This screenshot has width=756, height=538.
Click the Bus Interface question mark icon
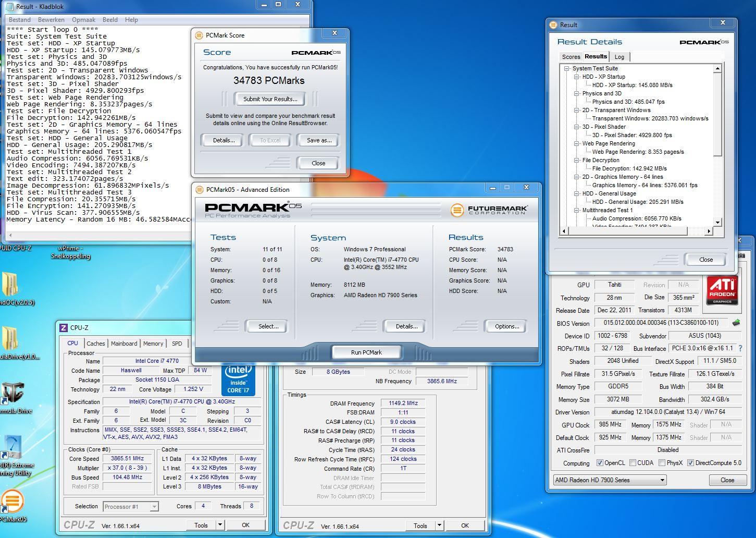pos(740,348)
